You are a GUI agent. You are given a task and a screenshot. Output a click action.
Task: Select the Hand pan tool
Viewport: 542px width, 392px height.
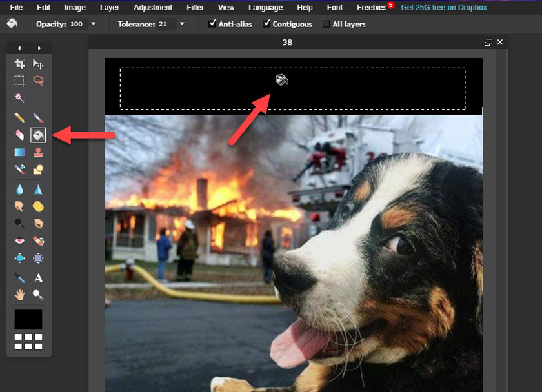click(20, 295)
